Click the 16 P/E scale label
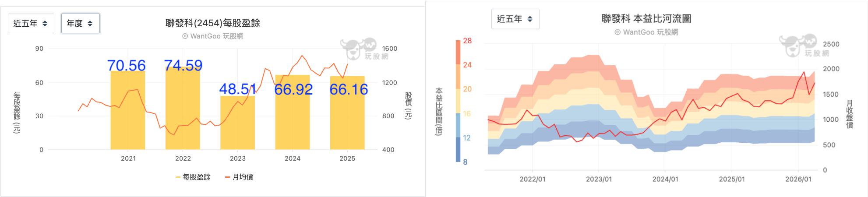Screen dimensions: 868x197 pos(467,114)
